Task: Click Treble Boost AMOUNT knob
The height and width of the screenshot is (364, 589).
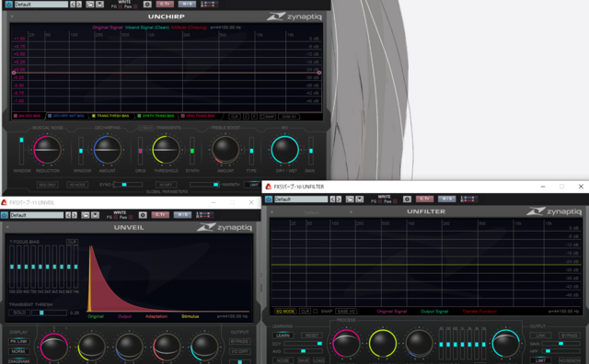Action: pos(225,150)
